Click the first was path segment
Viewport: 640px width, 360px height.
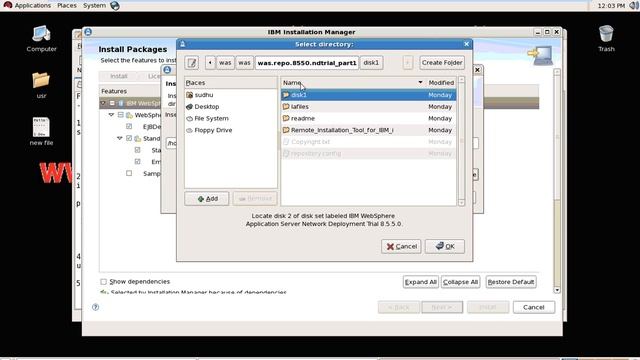[x=225, y=63]
